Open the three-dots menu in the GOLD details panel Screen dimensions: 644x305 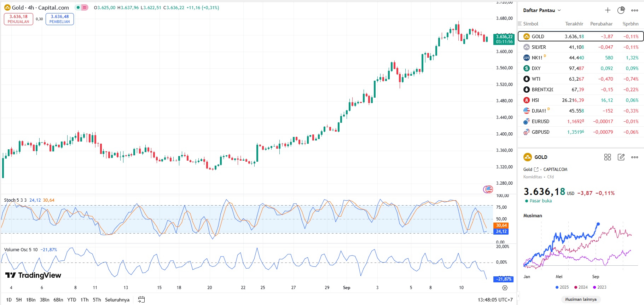[635, 157]
